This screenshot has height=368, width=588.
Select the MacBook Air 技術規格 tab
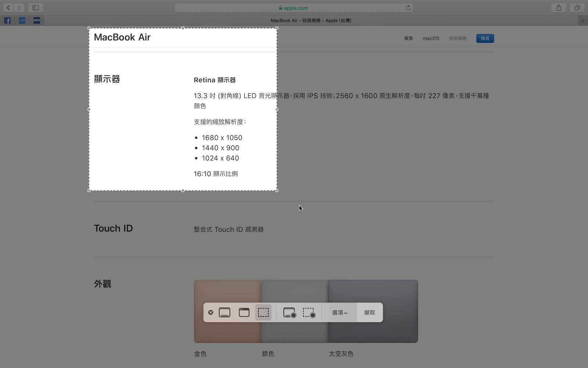click(x=311, y=21)
